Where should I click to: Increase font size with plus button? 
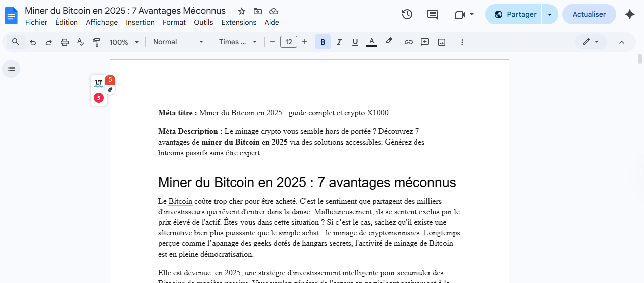305,42
